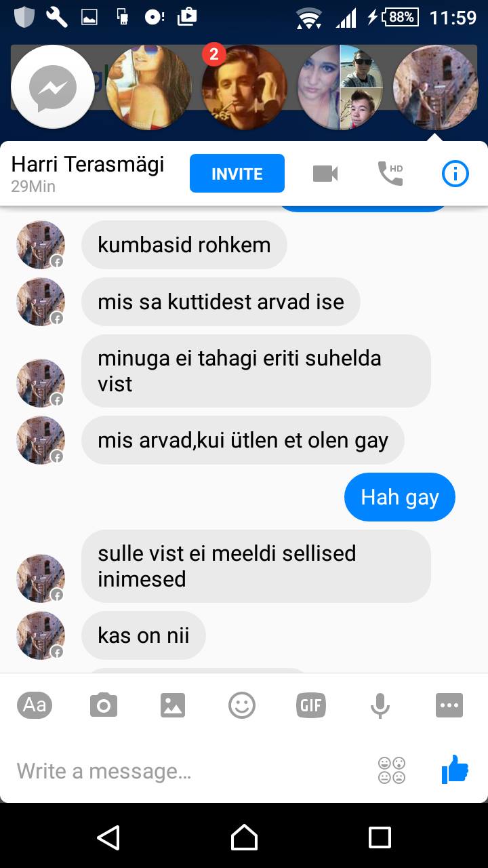Open chat head with 2 unread badge
The width and height of the screenshot is (488, 868).
tap(244, 87)
